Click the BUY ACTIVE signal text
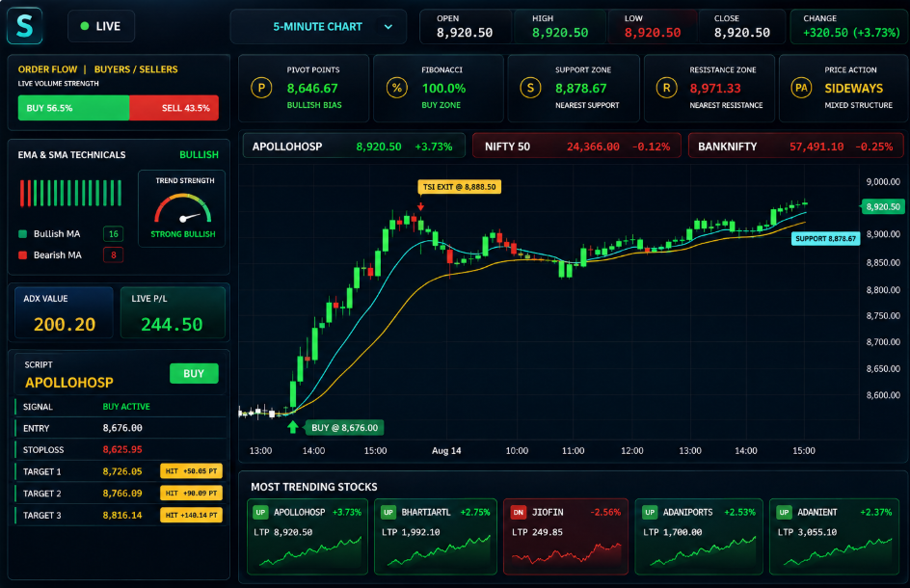Viewport: 910px width, 588px height. 126,407
